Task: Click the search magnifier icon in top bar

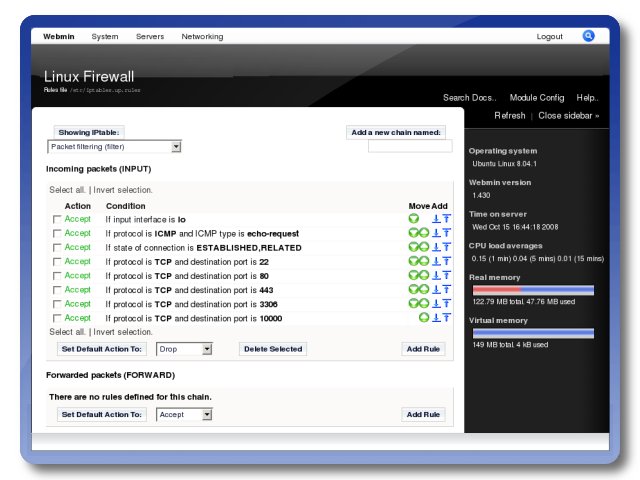Action: coord(589,36)
